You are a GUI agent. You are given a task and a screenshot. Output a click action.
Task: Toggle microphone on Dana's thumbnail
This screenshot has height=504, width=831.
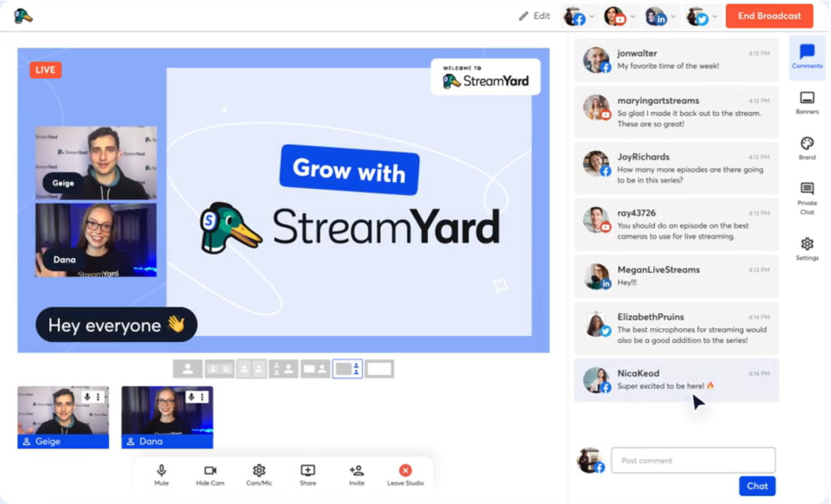[192, 397]
